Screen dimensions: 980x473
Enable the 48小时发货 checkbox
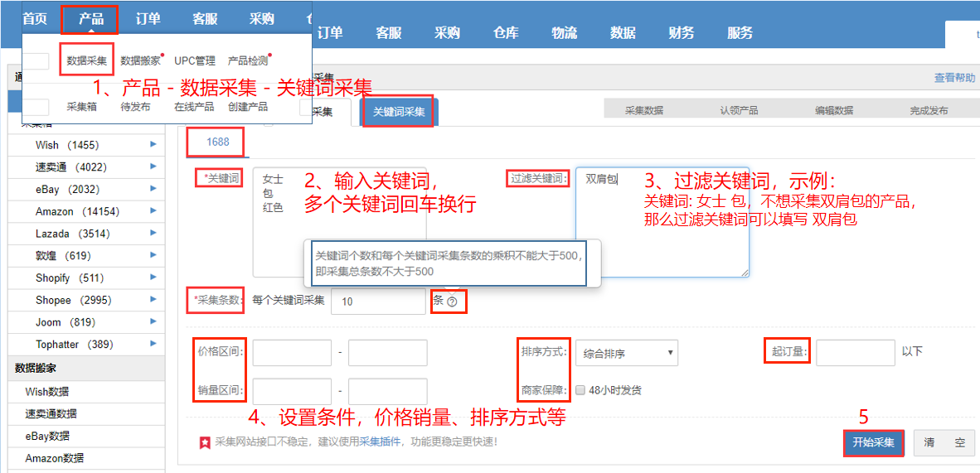(x=580, y=390)
